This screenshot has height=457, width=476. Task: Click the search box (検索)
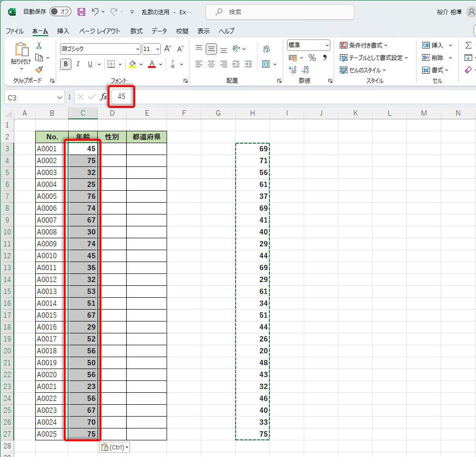pyautogui.click(x=279, y=12)
